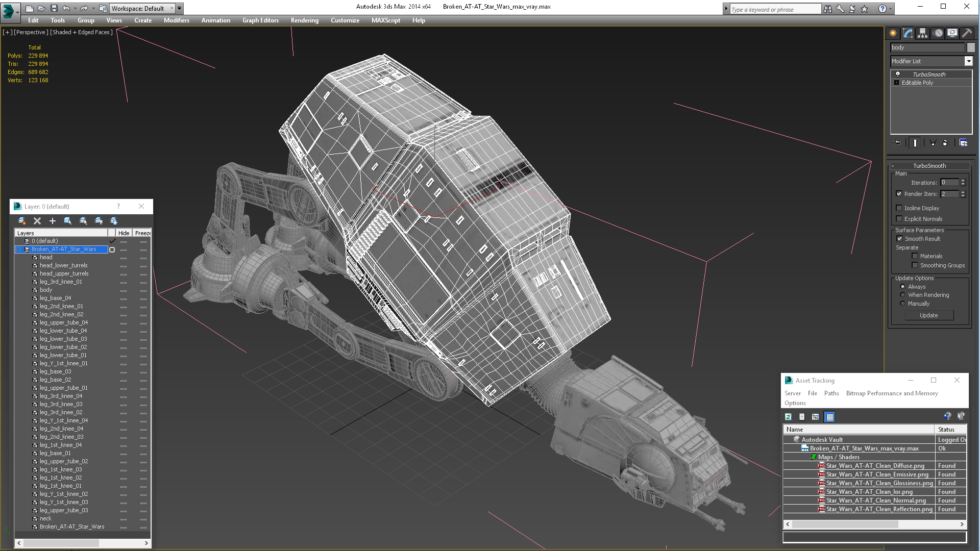Click the Update button in TurboSmooth
Screen dimensions: 980x551
click(929, 315)
